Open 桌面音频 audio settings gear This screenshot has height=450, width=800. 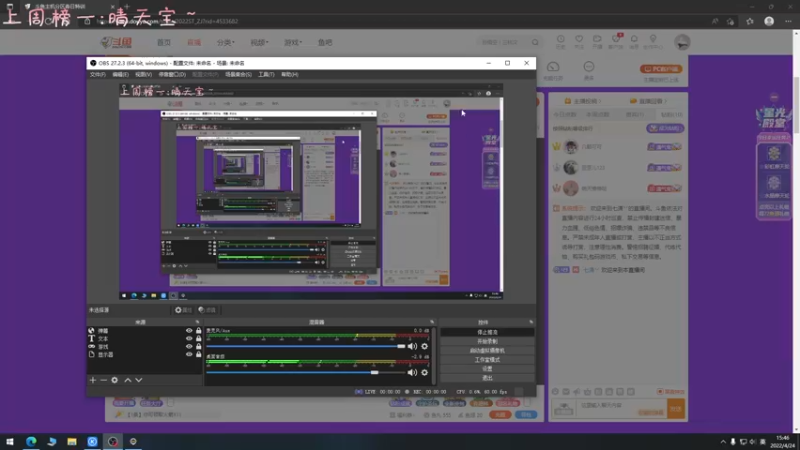tap(424, 372)
